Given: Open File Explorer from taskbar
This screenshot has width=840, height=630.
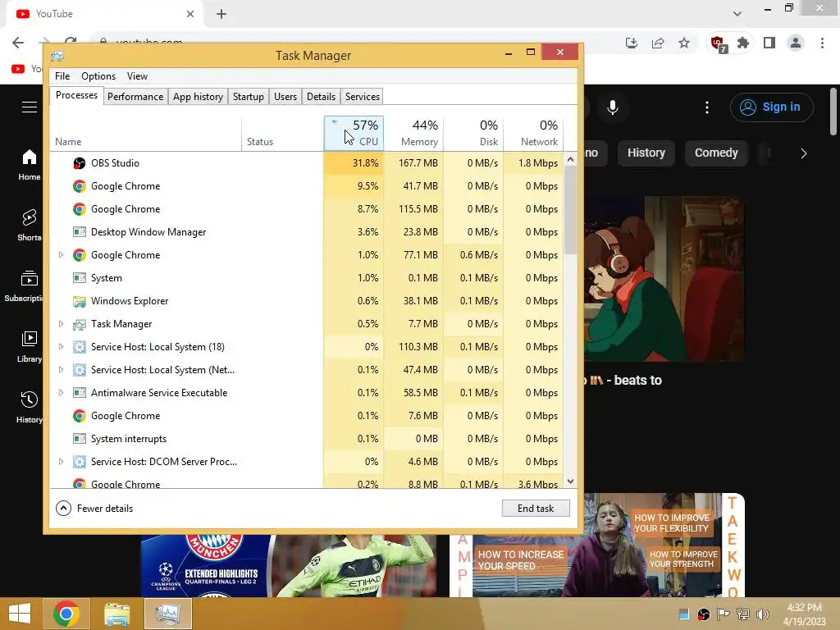Looking at the screenshot, I should click(x=116, y=614).
